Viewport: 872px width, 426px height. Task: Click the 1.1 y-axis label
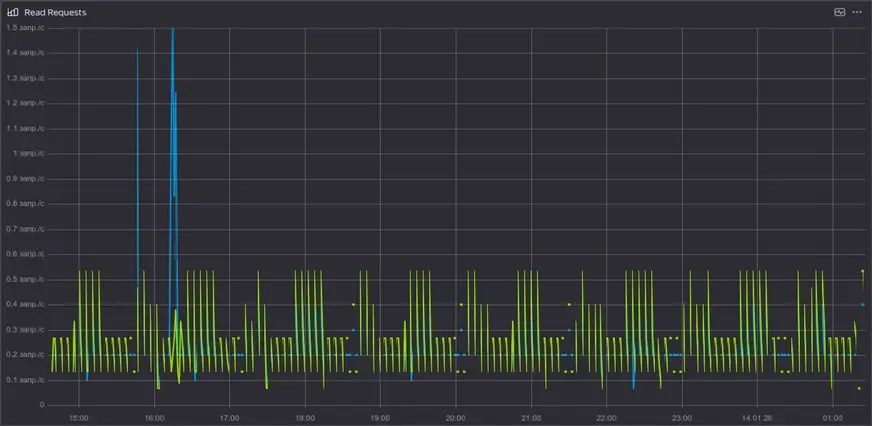point(26,128)
